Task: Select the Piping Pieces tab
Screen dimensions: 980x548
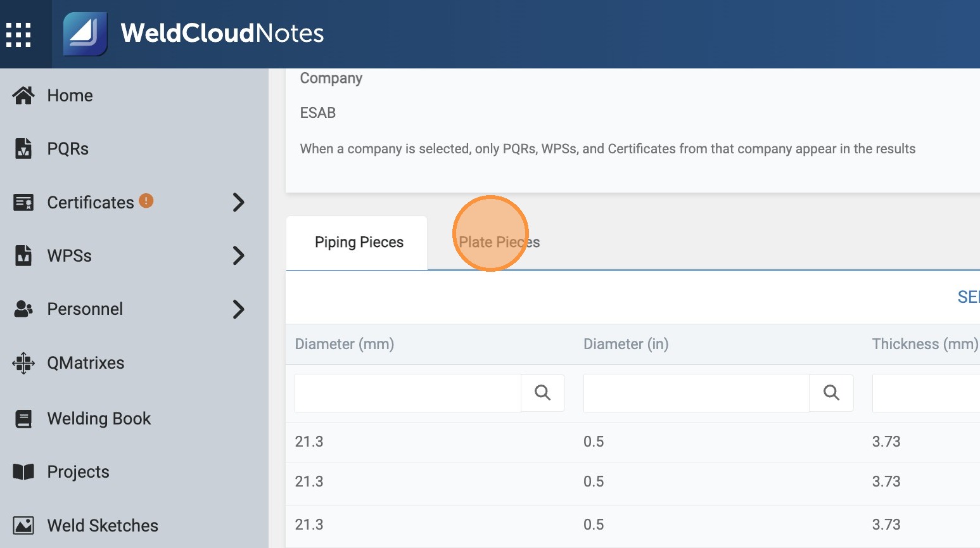Action: tap(359, 242)
